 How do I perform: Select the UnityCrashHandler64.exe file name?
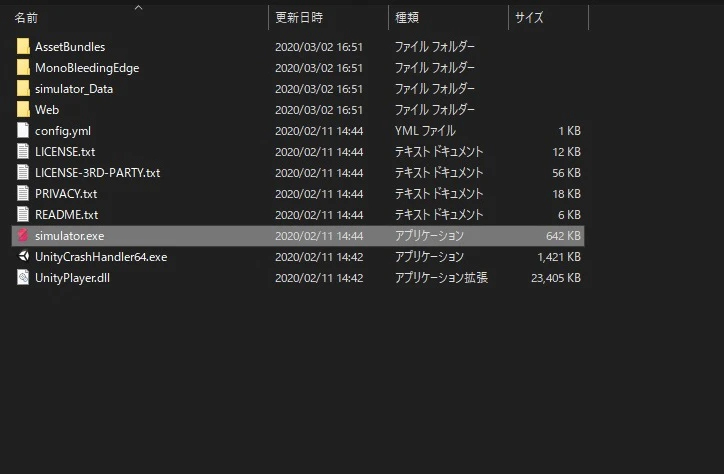pyautogui.click(x=101, y=257)
